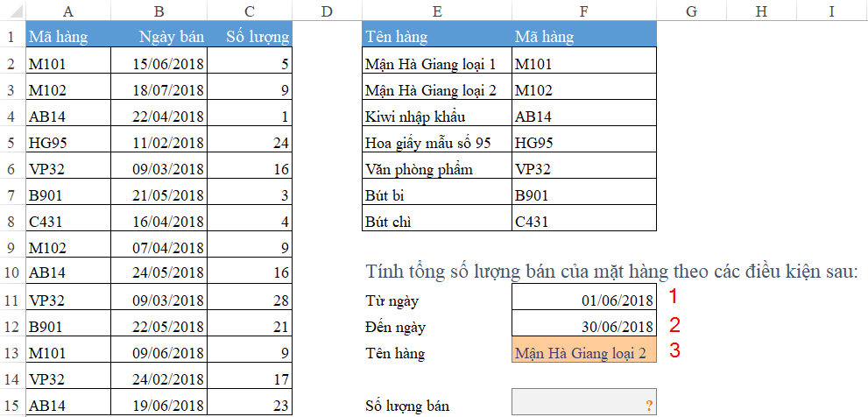Viewport: 868px width, 417px height.
Task: Click 'Mã hàng' header in column A
Action: [68, 34]
